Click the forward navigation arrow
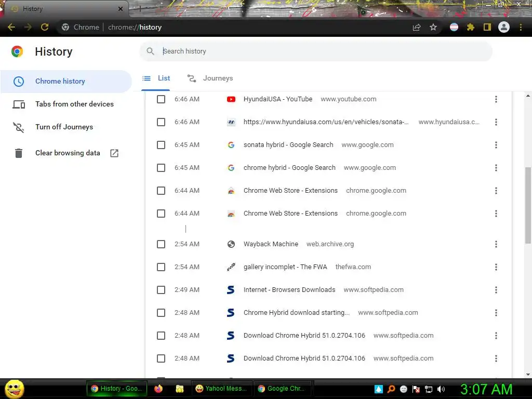 pos(28,27)
